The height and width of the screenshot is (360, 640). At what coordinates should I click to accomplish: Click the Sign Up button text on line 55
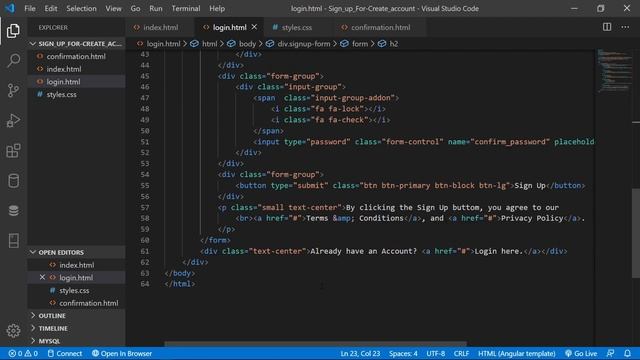(529, 186)
